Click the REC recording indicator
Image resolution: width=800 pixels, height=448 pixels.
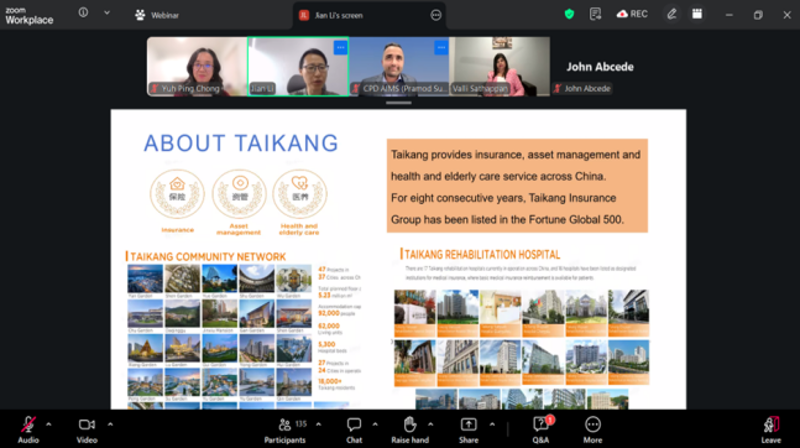click(x=632, y=14)
